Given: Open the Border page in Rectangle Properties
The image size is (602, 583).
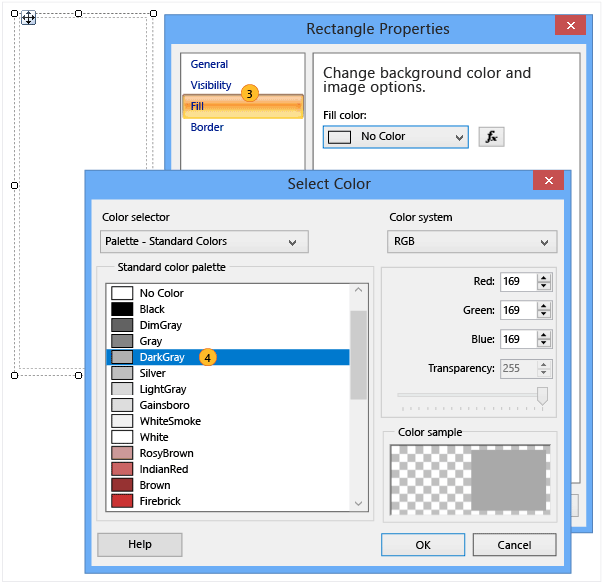Looking at the screenshot, I should pyautogui.click(x=207, y=127).
